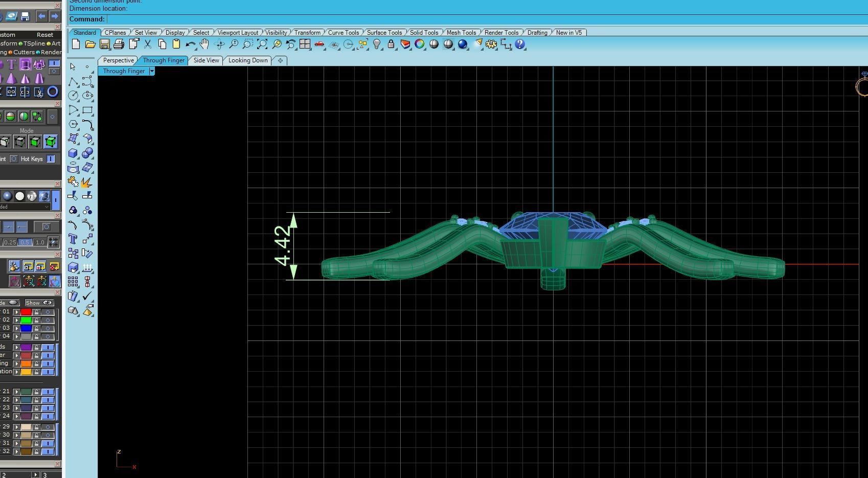
Task: Select the Circle tool in the side toolbar
Action: point(73,96)
